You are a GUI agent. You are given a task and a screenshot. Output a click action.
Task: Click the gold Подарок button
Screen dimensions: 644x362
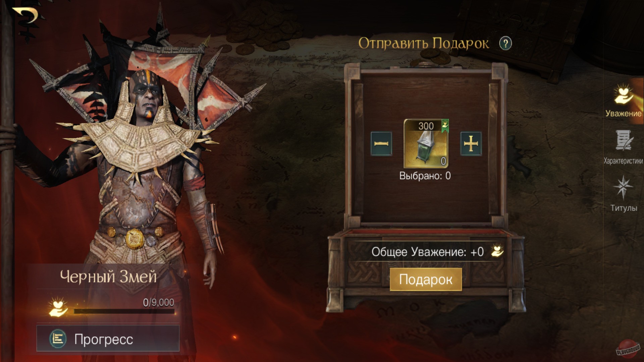point(426,280)
